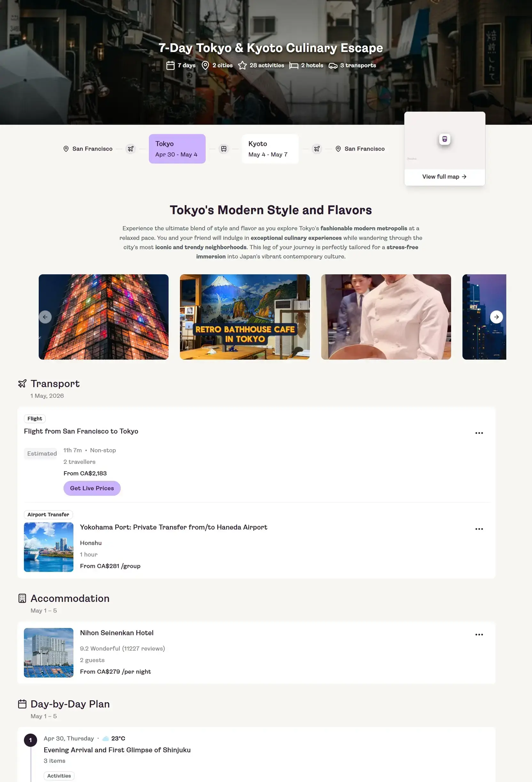Click the "3 transports" vehicle icon

tap(333, 65)
